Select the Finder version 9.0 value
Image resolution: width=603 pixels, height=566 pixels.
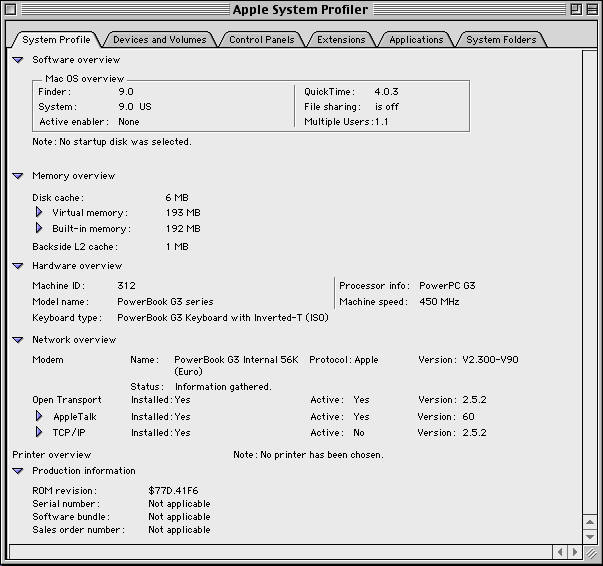126,92
